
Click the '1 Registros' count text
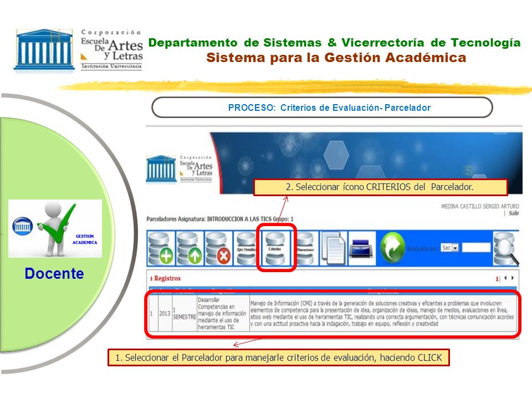165,278
